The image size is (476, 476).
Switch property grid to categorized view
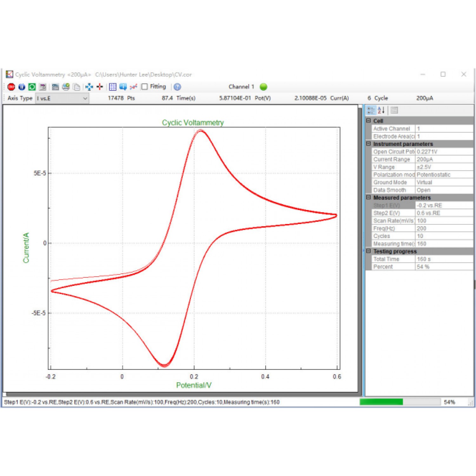371,110
